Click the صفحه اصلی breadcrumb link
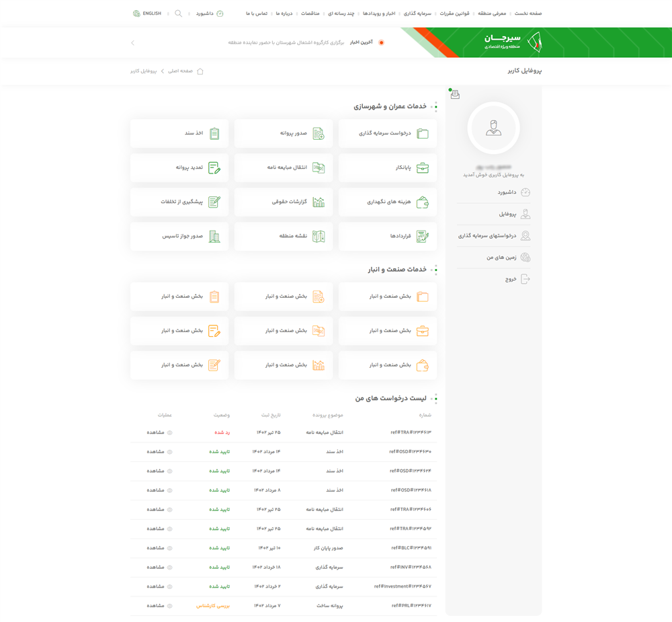 [x=180, y=71]
